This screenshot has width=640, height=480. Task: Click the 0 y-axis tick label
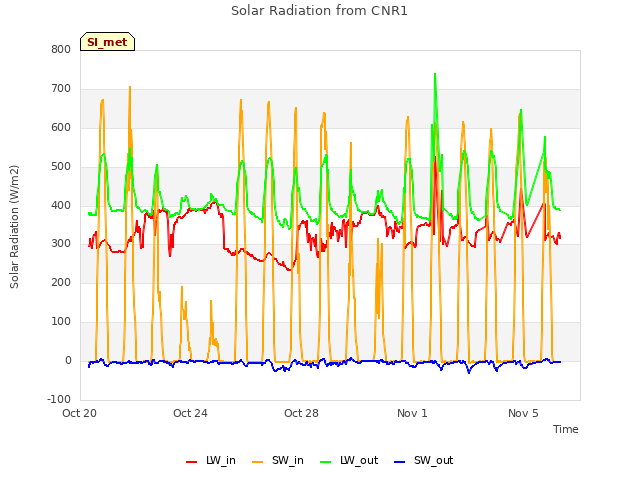point(68,360)
